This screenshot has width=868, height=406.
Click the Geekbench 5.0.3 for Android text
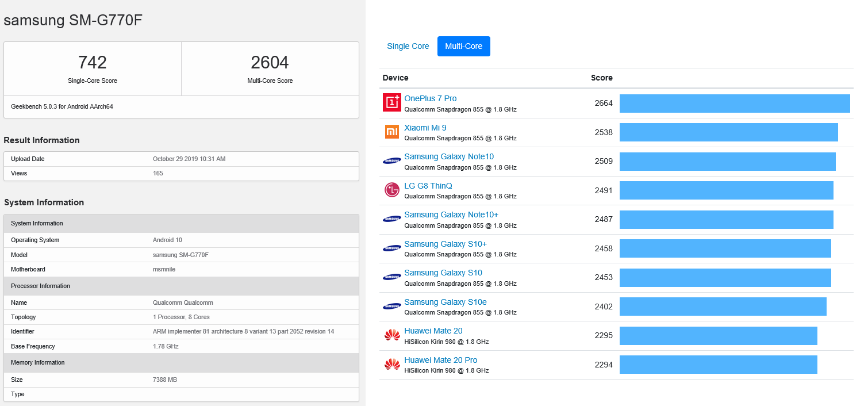[62, 106]
